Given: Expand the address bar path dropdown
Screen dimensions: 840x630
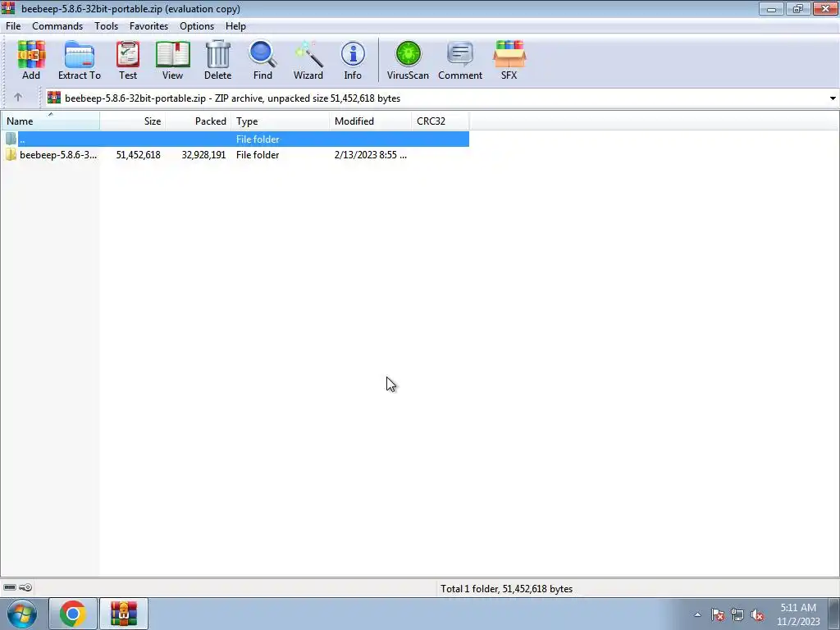Looking at the screenshot, I should point(833,98).
